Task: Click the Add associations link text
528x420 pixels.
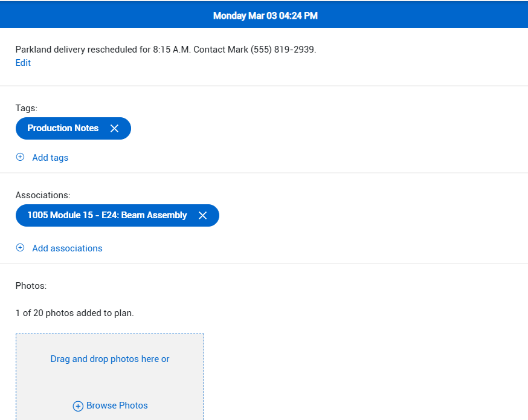Action: click(67, 248)
